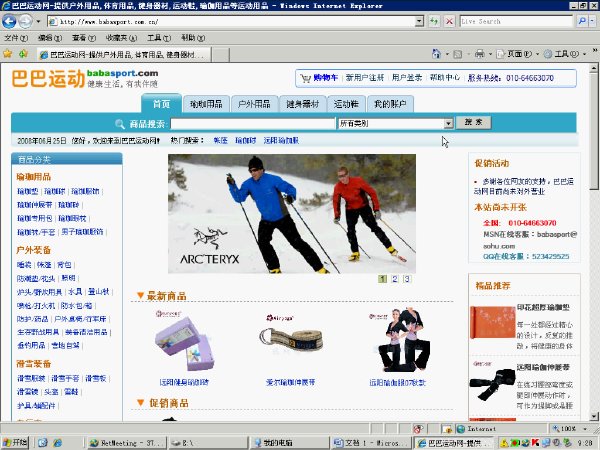Select the 我的账户 tab
This screenshot has height=450, width=600.
pyautogui.click(x=390, y=104)
